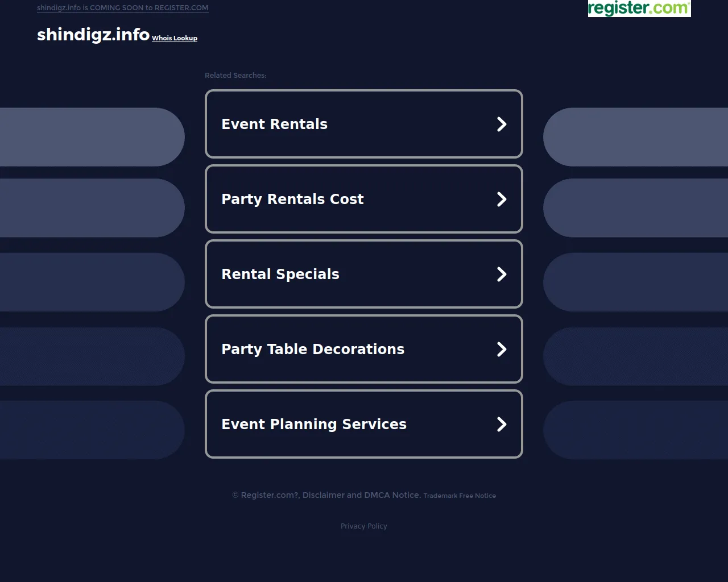728x582 pixels.
Task: Click the register.com logo
Action: coord(639,9)
